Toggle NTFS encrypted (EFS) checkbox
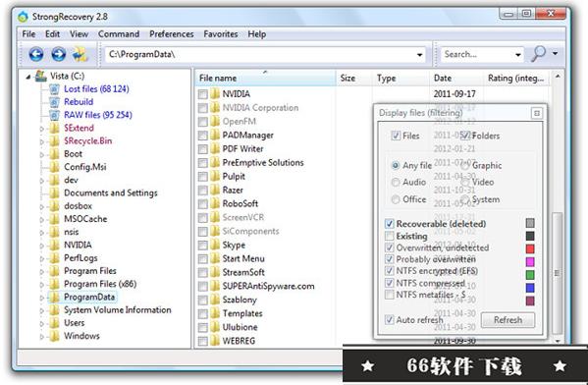588x385 pixels. click(x=390, y=271)
